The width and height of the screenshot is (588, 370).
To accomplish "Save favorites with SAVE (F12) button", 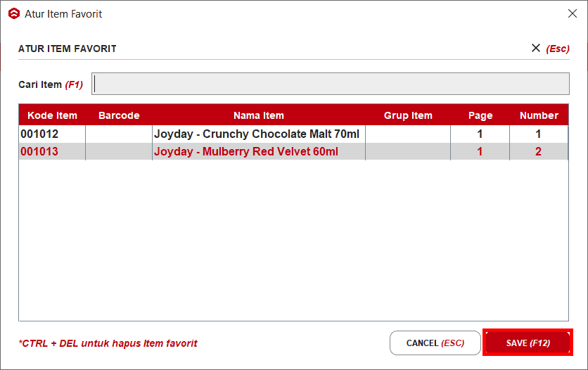I will tap(528, 343).
